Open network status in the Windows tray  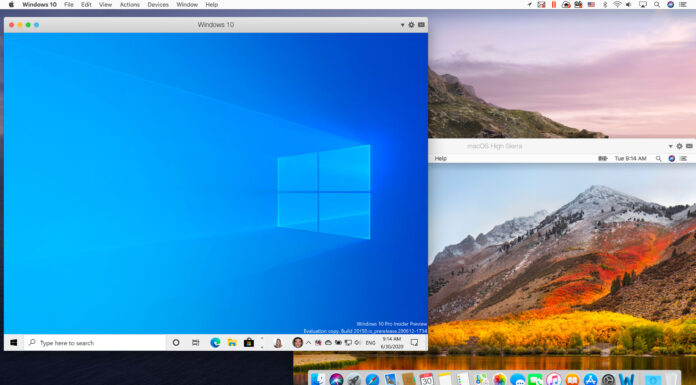(348, 343)
